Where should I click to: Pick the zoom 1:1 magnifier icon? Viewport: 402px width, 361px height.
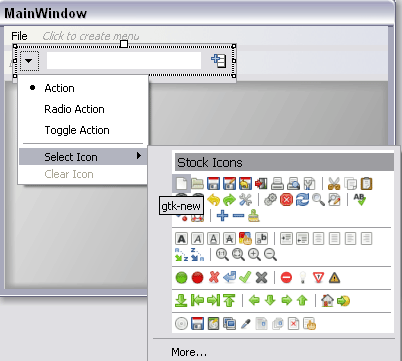pos(222,255)
